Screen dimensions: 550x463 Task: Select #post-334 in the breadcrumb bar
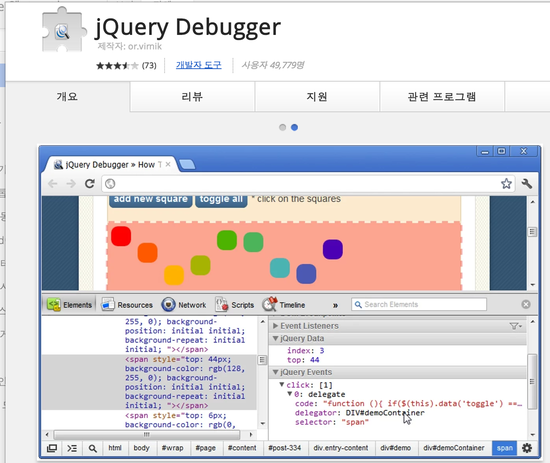[284, 448]
